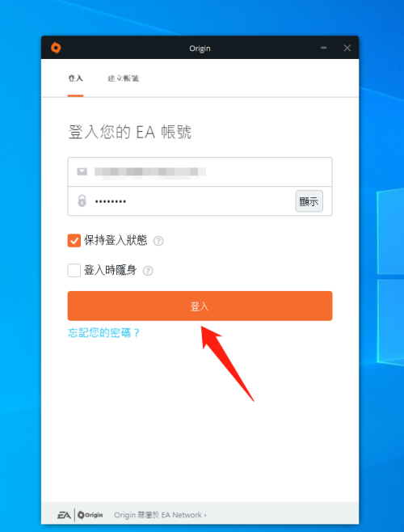Click the padlock password icon
Viewport: 404px width, 532px height.
[82, 201]
